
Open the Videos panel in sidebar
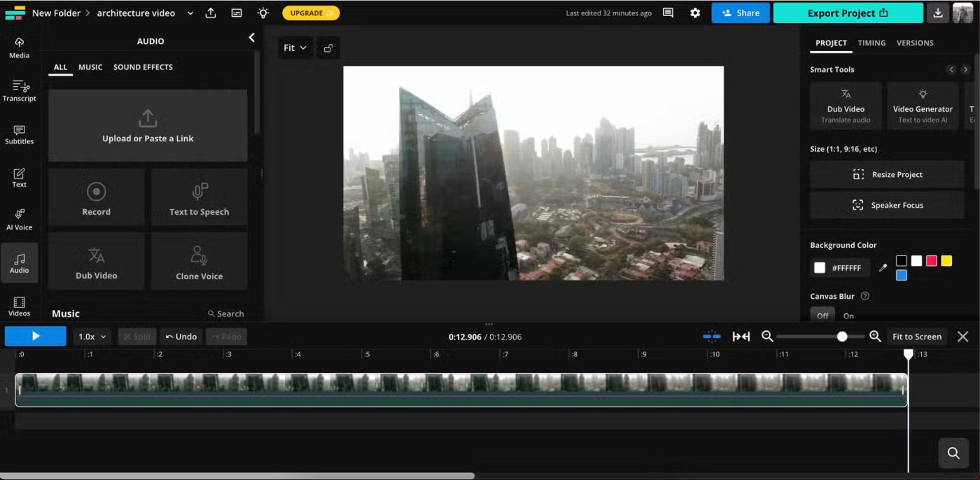pyautogui.click(x=19, y=306)
